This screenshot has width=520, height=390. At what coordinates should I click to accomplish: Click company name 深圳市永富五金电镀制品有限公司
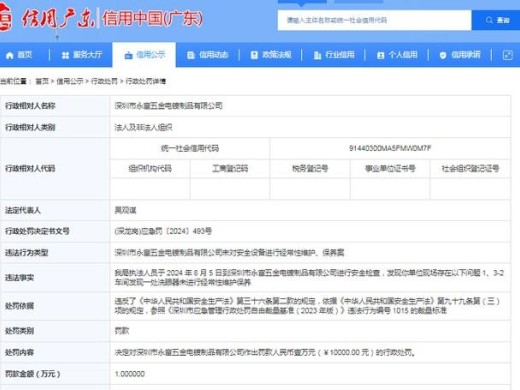[168, 106]
